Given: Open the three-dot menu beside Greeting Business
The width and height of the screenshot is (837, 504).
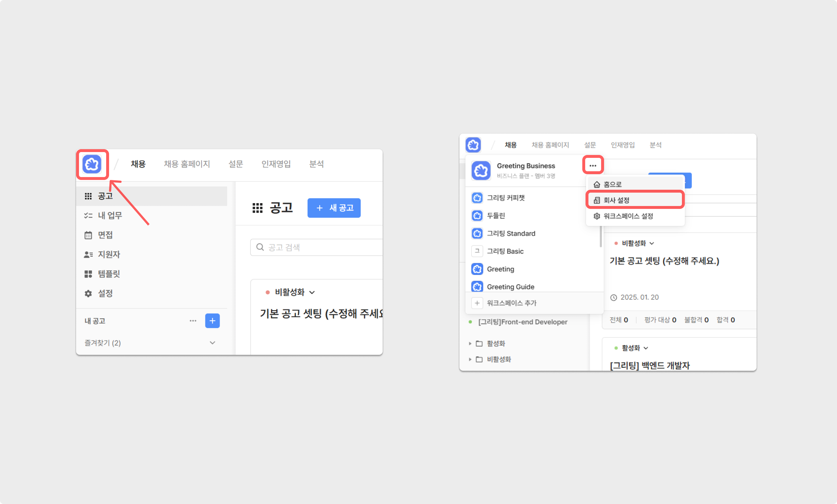Looking at the screenshot, I should click(593, 165).
